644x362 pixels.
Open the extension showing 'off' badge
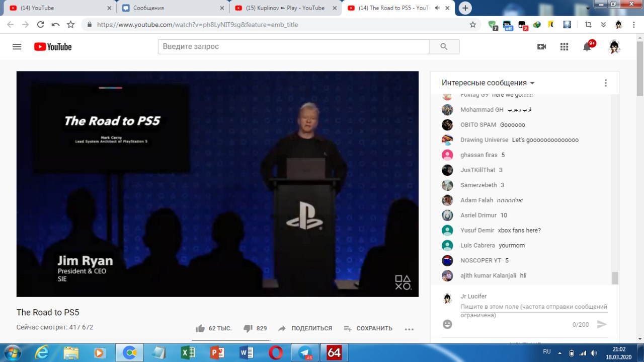[507, 24]
